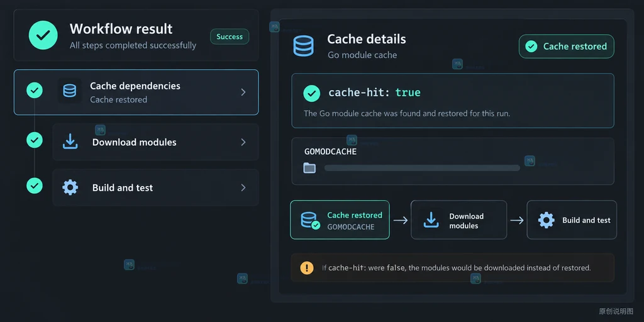Open the Build and test step row
Viewport: 644px width, 322px height.
[156, 187]
